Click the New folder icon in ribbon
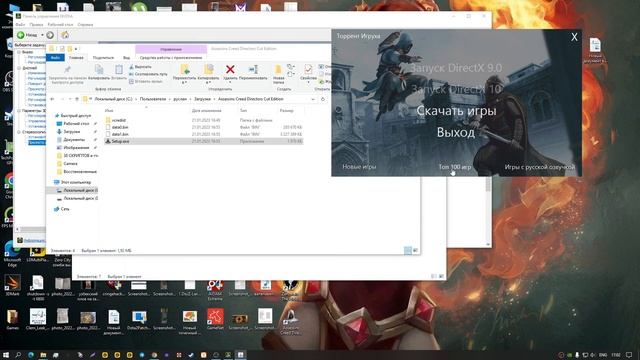The width and height of the screenshot is (640, 360). click(278, 69)
